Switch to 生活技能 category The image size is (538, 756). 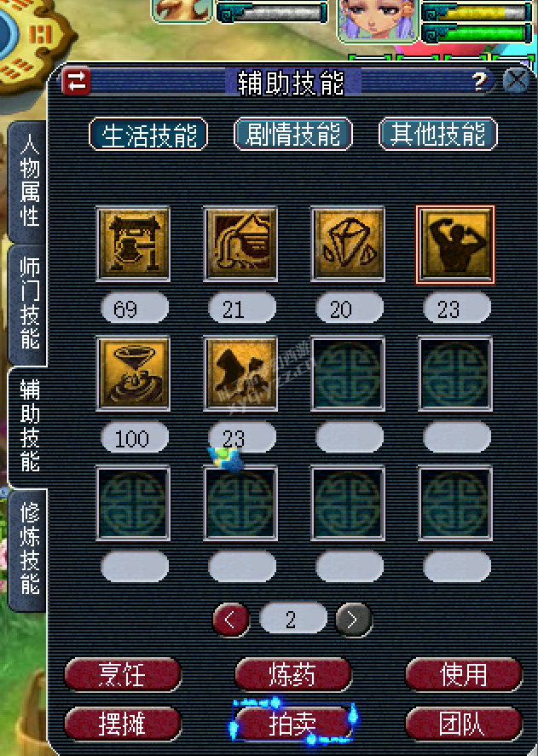[x=148, y=134]
